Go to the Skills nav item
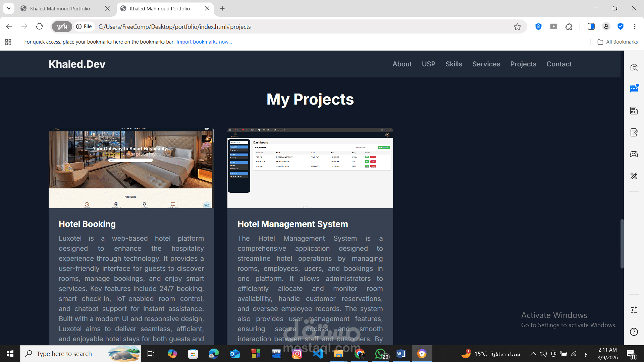The width and height of the screenshot is (644, 362). (453, 64)
